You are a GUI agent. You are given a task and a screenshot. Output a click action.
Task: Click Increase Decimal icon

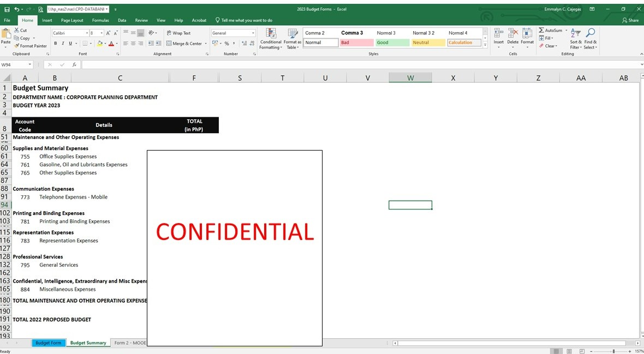coord(244,44)
